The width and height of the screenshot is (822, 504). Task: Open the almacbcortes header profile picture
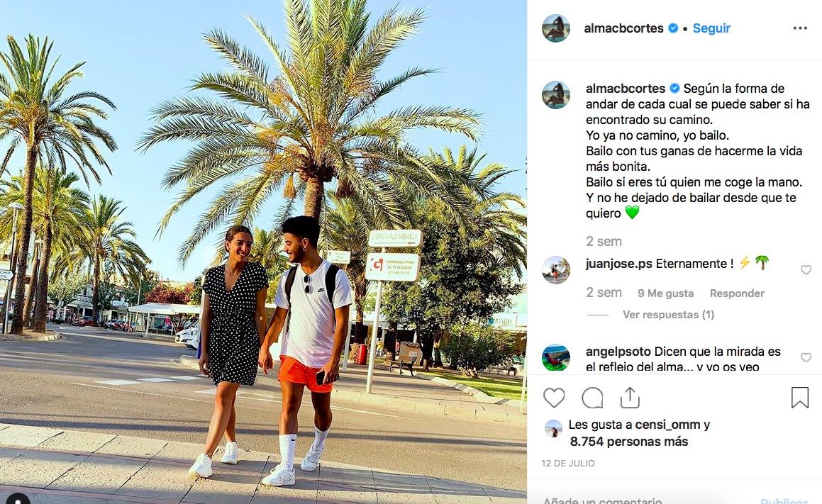coord(556,28)
